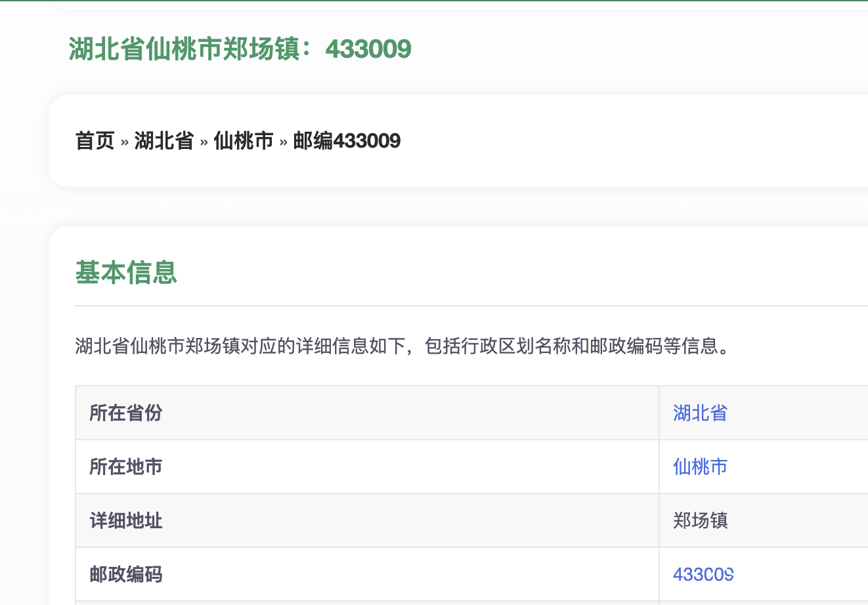Click the » separator after breadcrumb 湖北省

204,142
